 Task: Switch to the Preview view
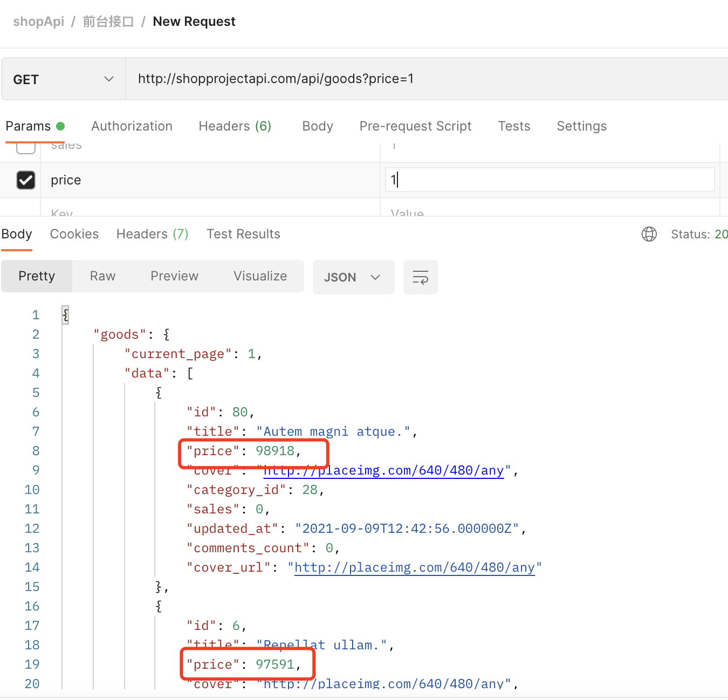174,276
